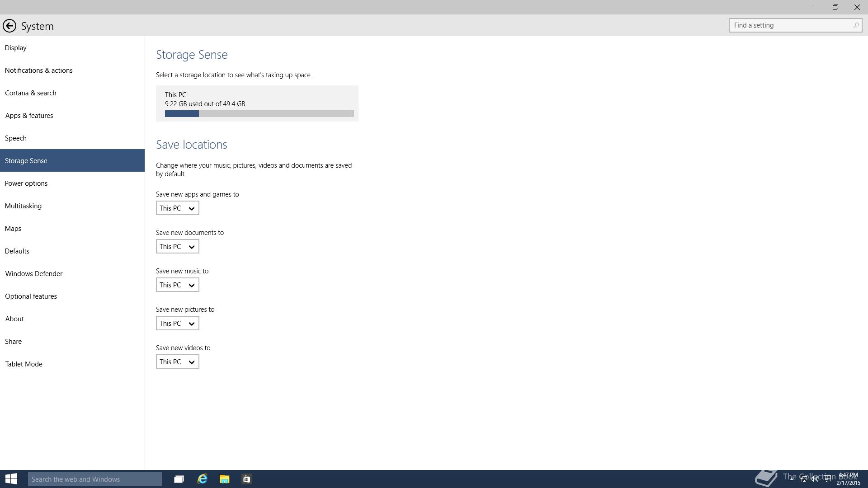Go back using the System back arrow
The height and width of the screenshot is (488, 868).
[9, 26]
